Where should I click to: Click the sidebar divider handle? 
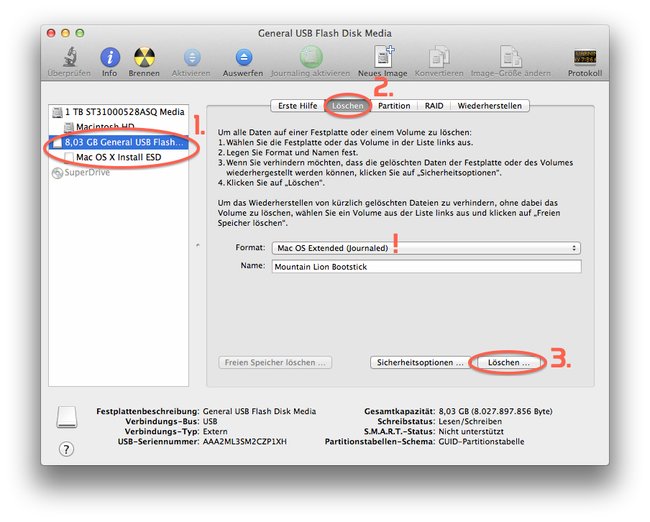[198, 245]
